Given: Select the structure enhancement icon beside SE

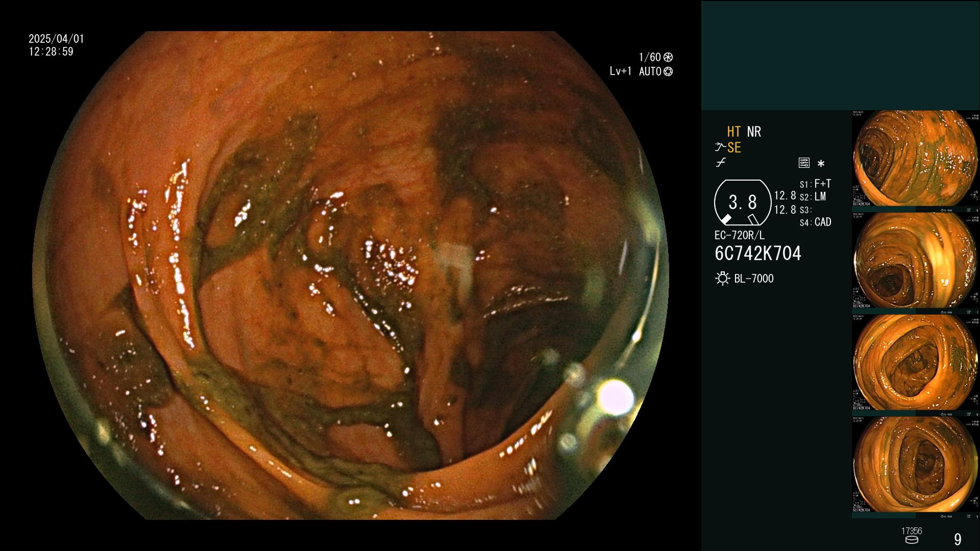Looking at the screenshot, I should [x=720, y=147].
